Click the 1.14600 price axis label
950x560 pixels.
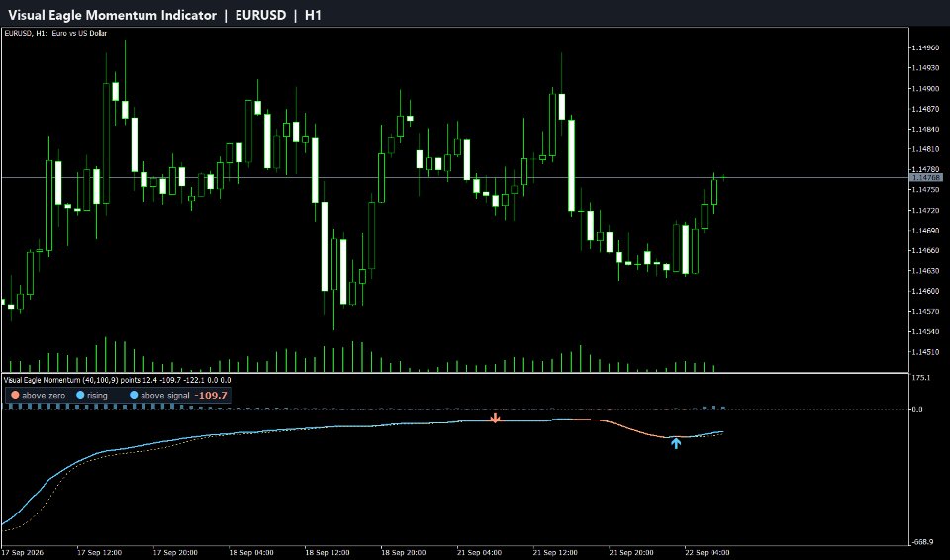925,291
